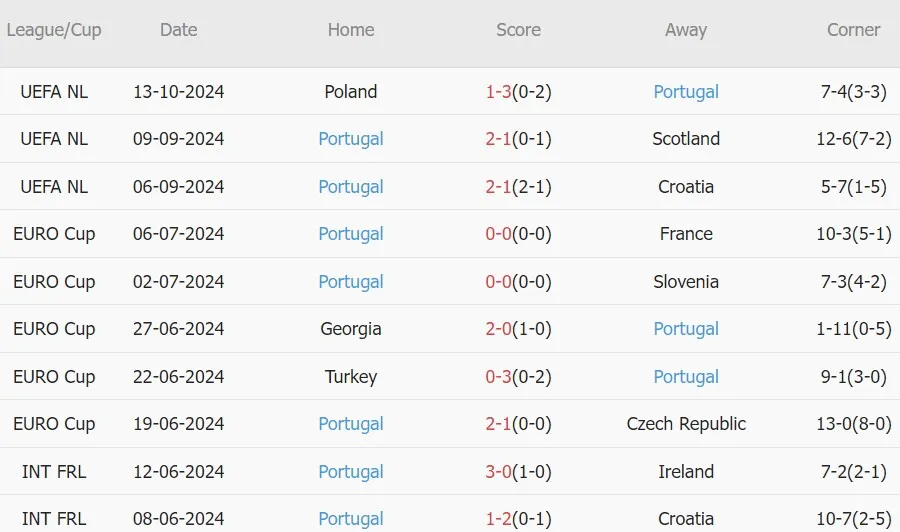Select Portugal link in France match row

(x=351, y=234)
